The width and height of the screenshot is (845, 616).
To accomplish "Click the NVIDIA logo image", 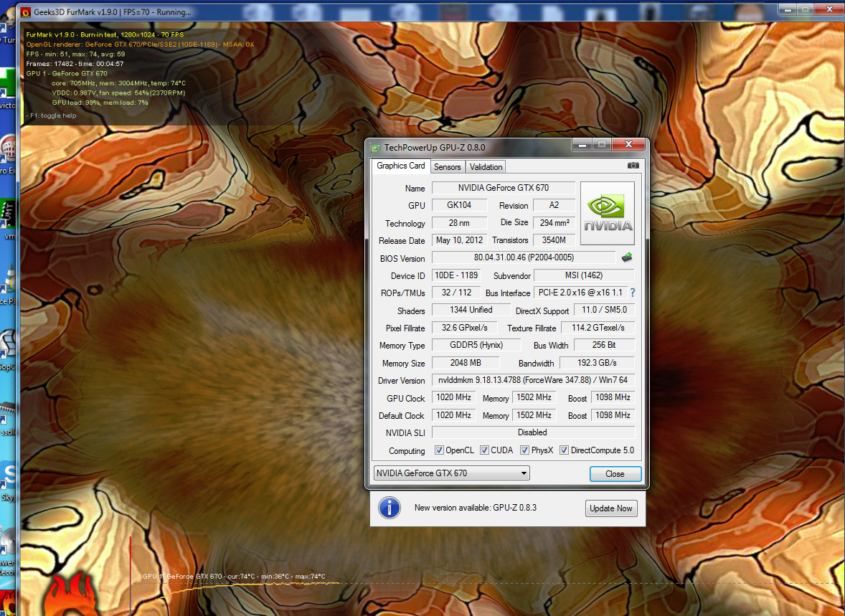I will pos(607,213).
